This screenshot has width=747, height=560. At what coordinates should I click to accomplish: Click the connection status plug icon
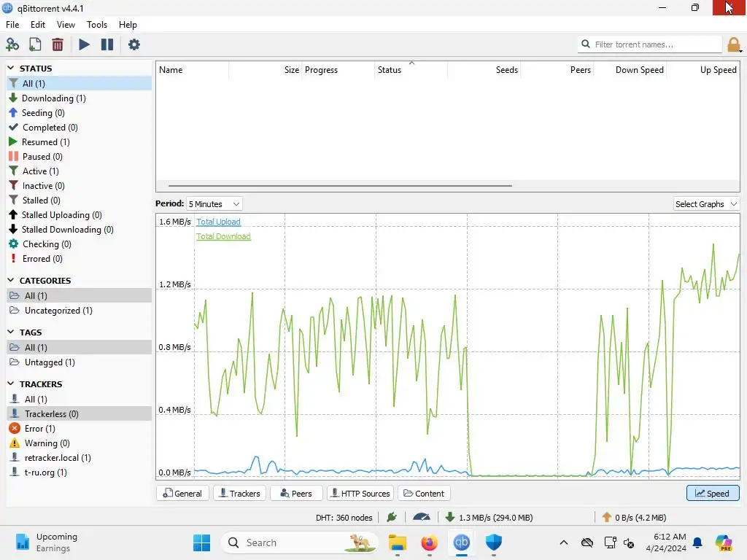(x=392, y=517)
